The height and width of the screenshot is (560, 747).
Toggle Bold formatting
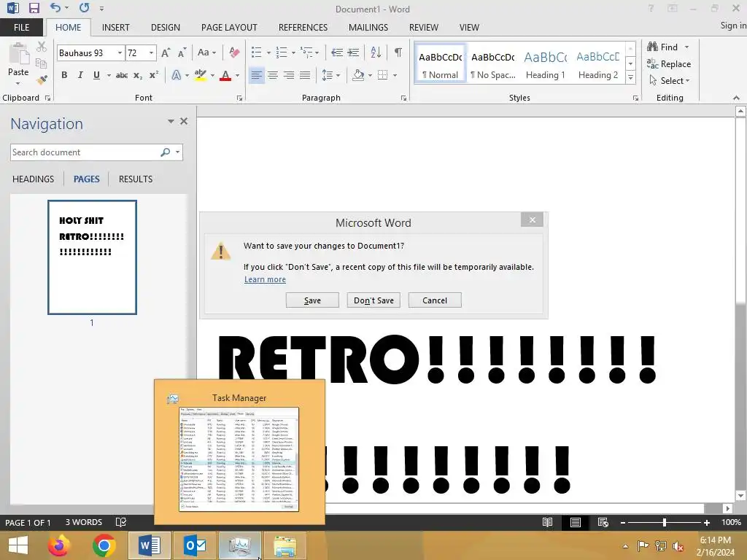pyautogui.click(x=64, y=75)
